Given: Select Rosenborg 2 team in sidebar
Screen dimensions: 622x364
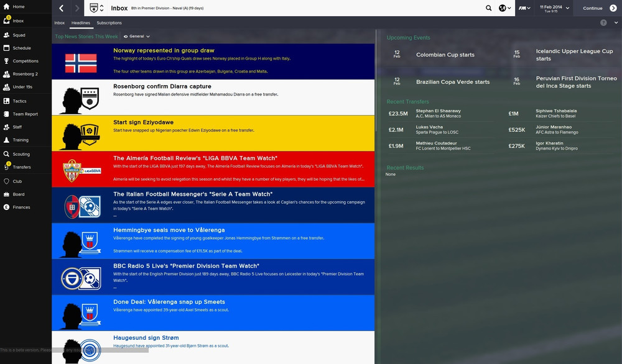Looking at the screenshot, I should click(25, 74).
